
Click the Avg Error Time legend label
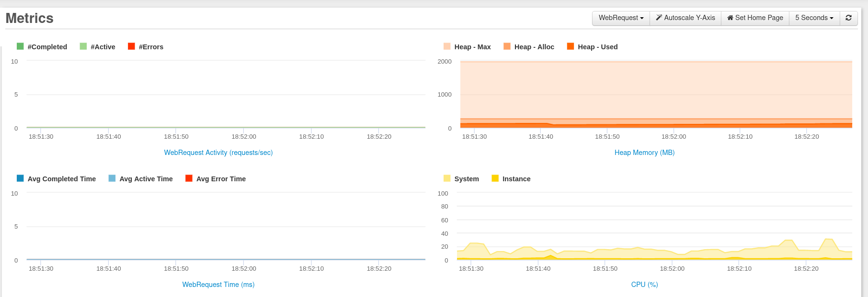[221, 179]
